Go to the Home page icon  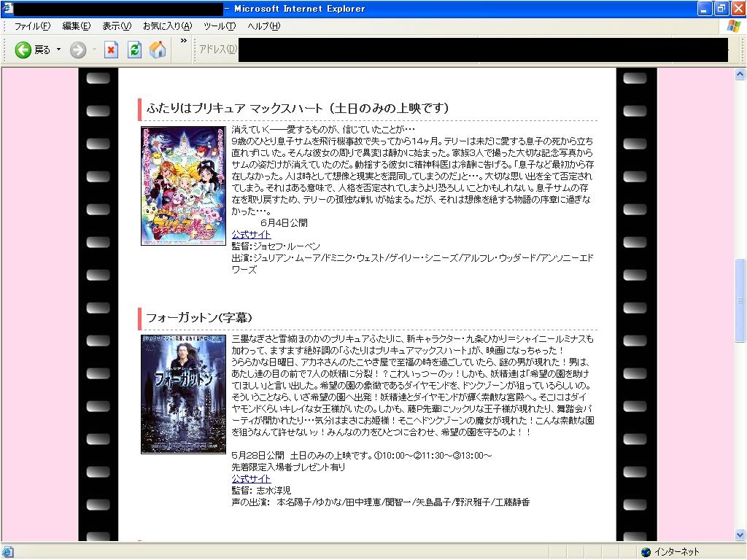tap(158, 50)
